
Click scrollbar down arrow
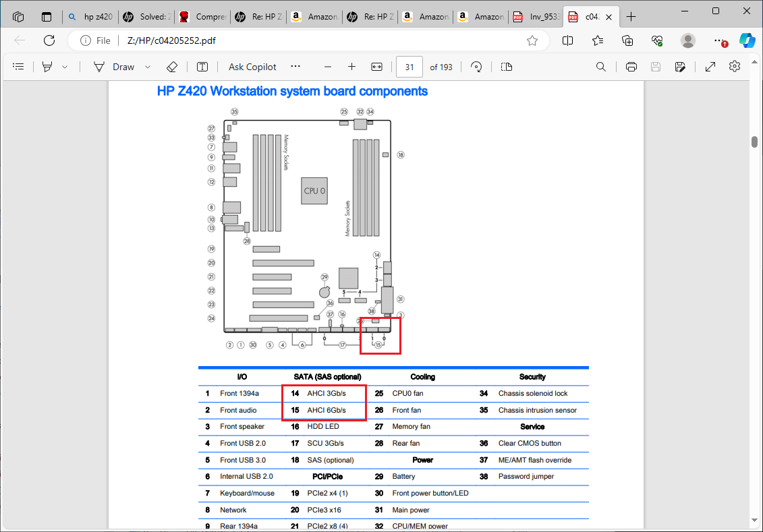click(x=754, y=521)
